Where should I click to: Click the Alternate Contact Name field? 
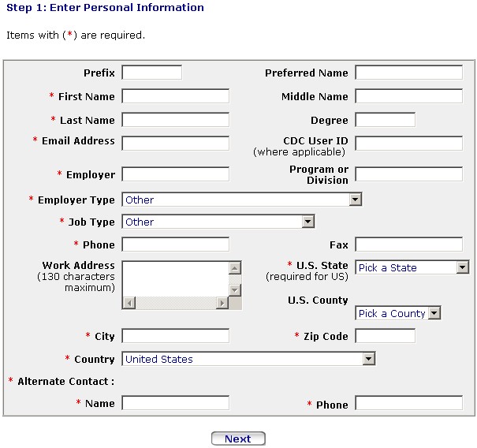point(176,403)
